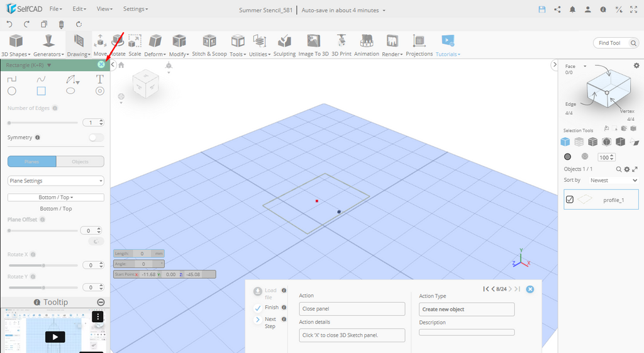This screenshot has height=353, width=644.
Task: Click the share icon in header
Action: click(557, 9)
